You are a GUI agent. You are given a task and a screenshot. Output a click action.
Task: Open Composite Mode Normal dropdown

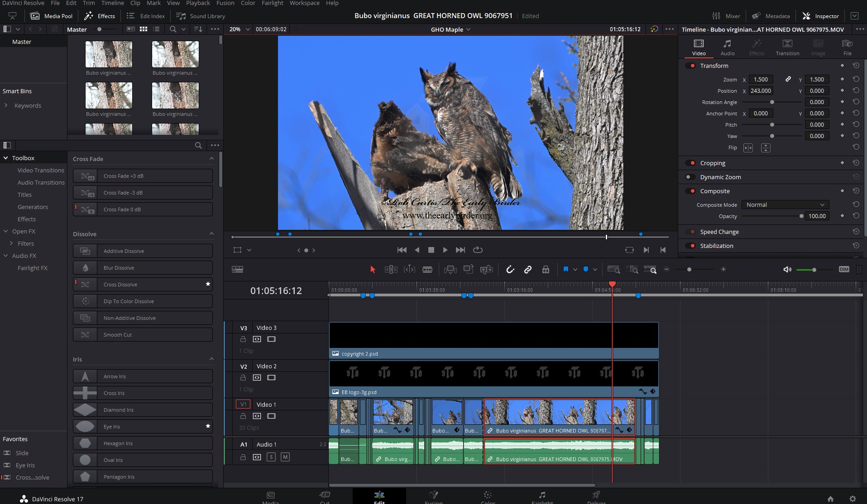[x=785, y=204]
